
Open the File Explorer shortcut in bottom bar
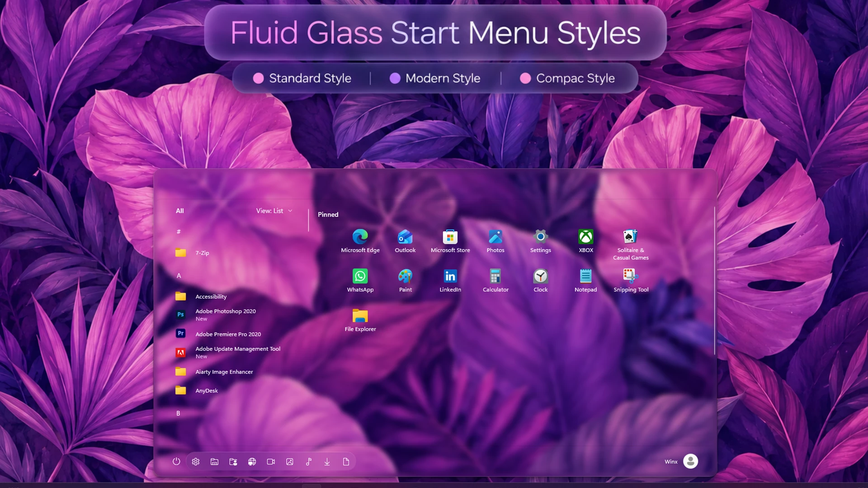(214, 462)
